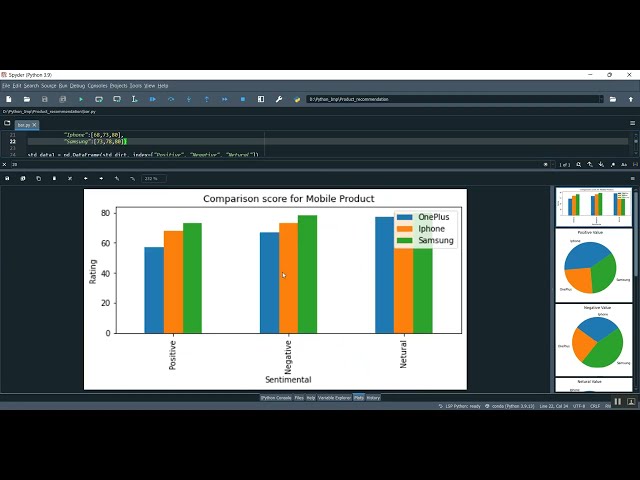Save the plot as an image
This screenshot has height=480, width=640.
click(7, 178)
